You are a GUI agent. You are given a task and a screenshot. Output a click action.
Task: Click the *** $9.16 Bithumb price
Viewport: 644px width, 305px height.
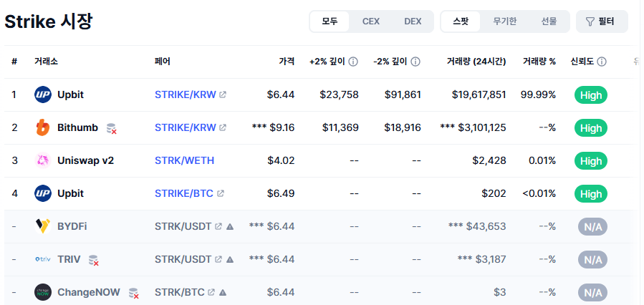(x=274, y=127)
